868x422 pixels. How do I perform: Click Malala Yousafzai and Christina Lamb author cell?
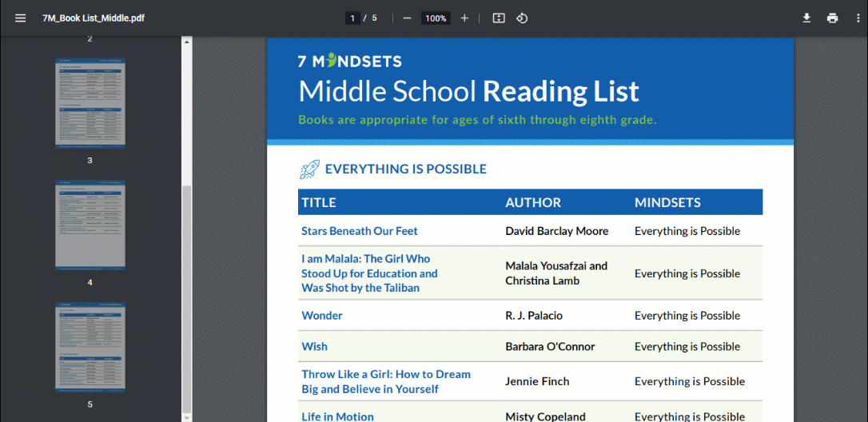pos(556,273)
